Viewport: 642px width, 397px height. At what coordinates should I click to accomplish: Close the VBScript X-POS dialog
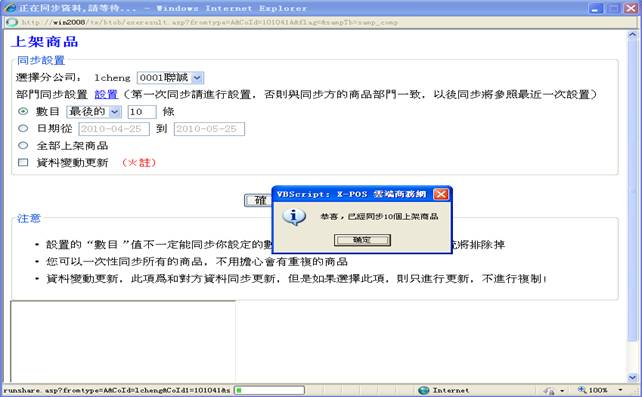point(441,194)
